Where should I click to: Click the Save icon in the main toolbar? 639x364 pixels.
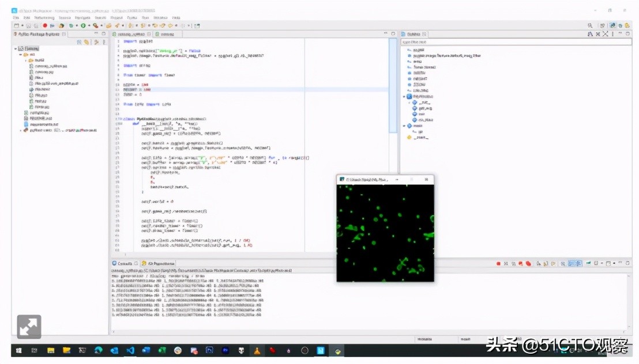[x=28, y=26]
